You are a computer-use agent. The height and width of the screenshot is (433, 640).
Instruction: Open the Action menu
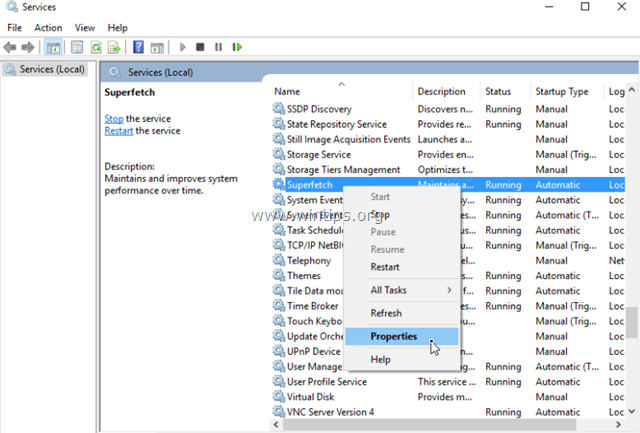point(48,28)
